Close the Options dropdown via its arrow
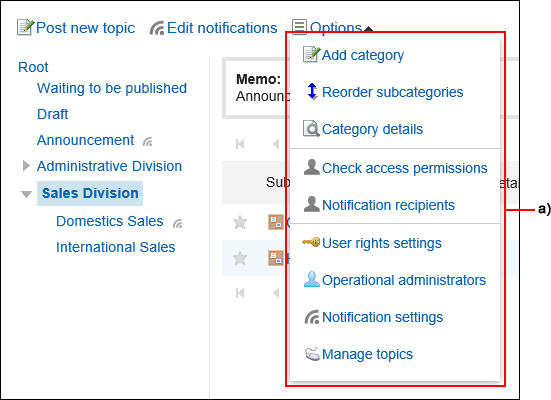Screen dimensions: 551x400 (x=368, y=28)
